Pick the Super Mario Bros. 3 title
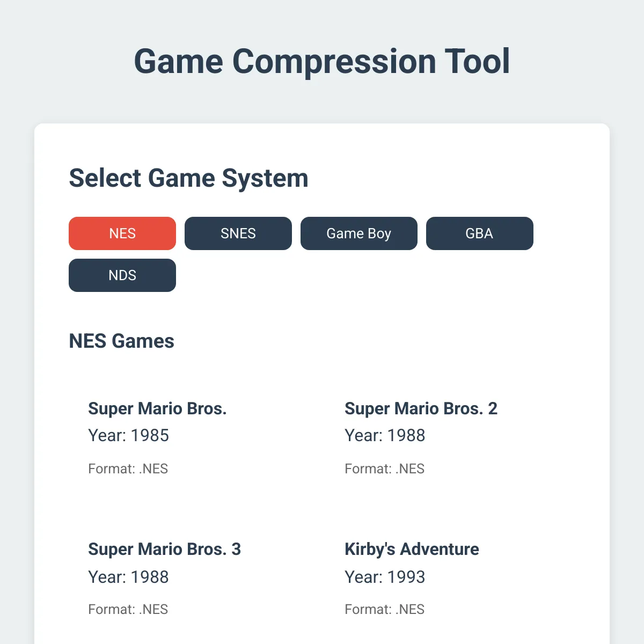Viewport: 644px width, 644px height. pos(164,549)
